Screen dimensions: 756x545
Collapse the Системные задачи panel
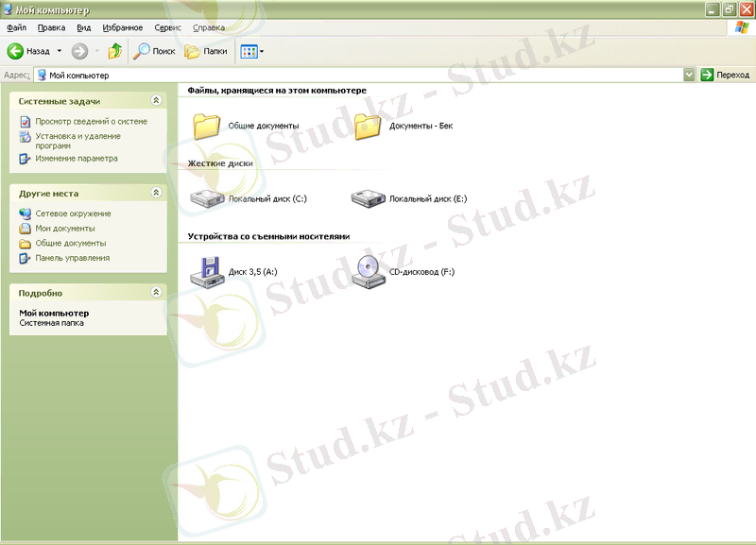(x=156, y=100)
